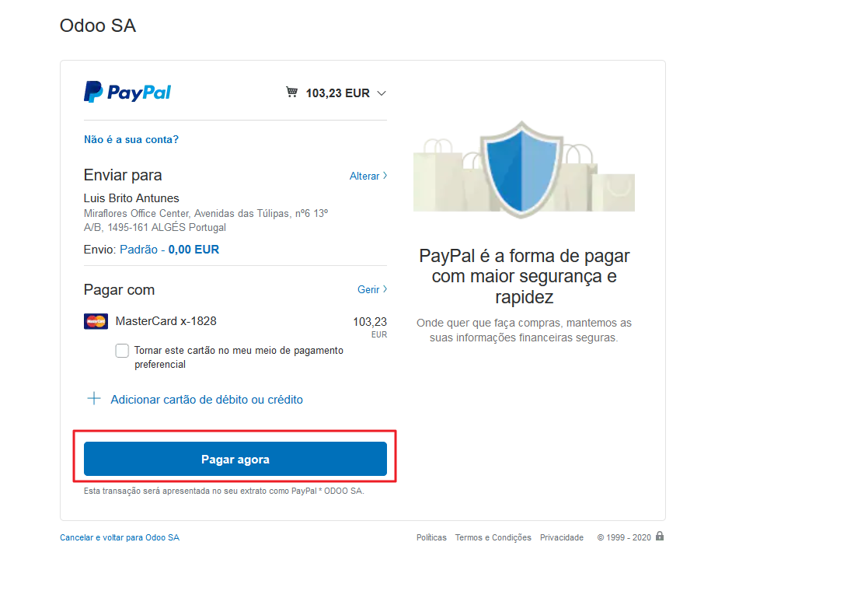Open Gerir to manage payment methods
This screenshot has height=612, width=868.
[x=371, y=289]
